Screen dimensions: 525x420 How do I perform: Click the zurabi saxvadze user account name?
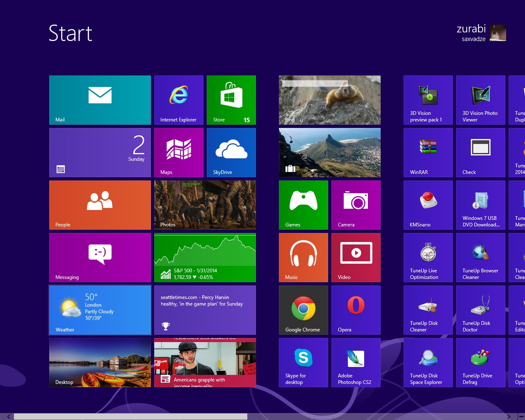click(471, 33)
